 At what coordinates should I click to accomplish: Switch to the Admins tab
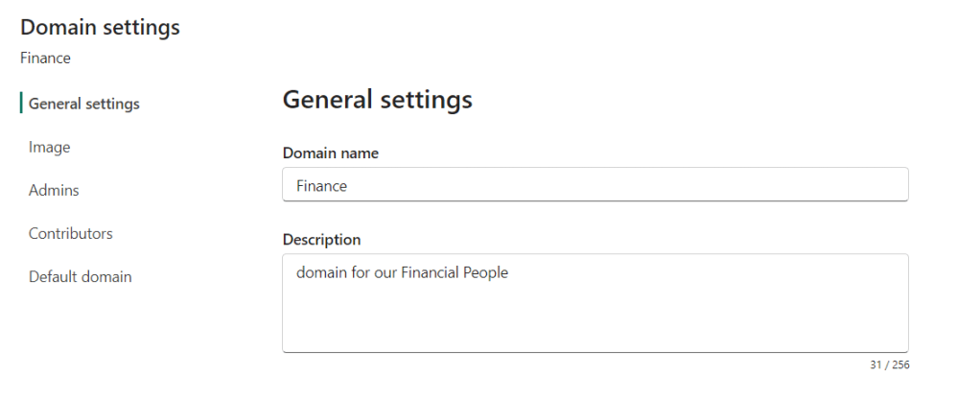point(54,190)
